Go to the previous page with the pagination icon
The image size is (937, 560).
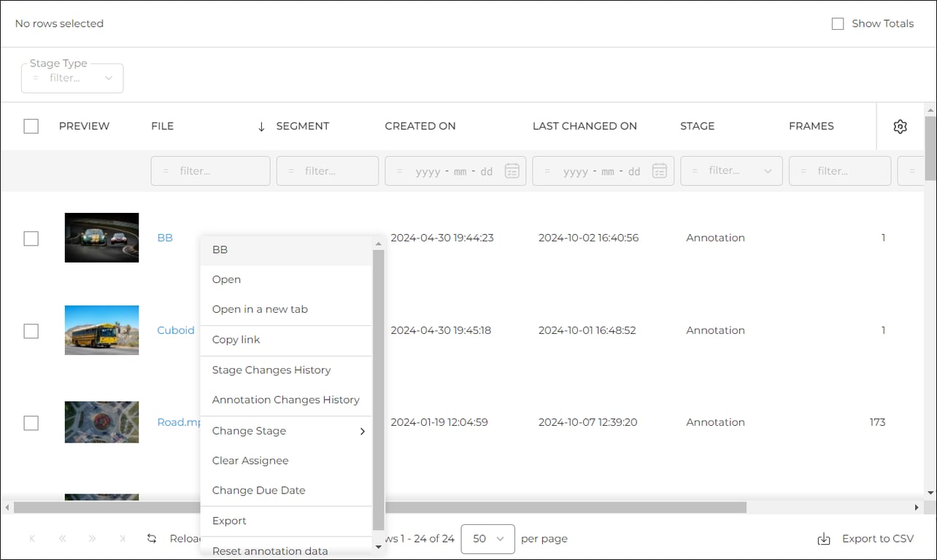(62, 538)
